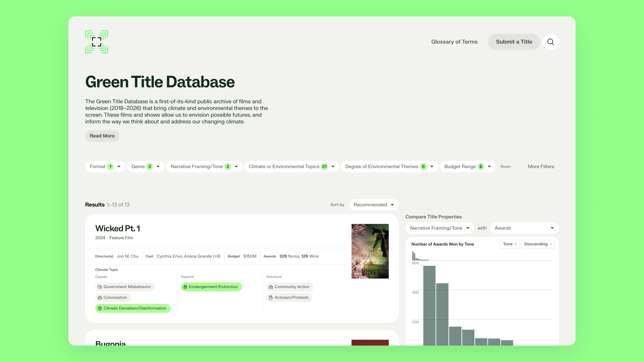Image resolution: width=644 pixels, height=362 pixels.
Task: Toggle the Colonization topic tag
Action: (x=113, y=297)
